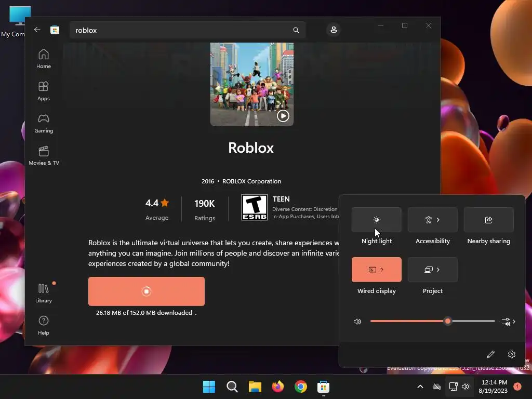Open Library in the Store sidebar
Image resolution: width=532 pixels, height=399 pixels.
(x=44, y=294)
